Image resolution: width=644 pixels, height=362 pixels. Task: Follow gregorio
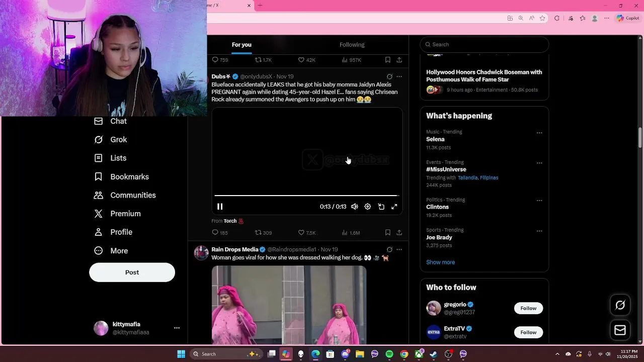click(x=528, y=308)
